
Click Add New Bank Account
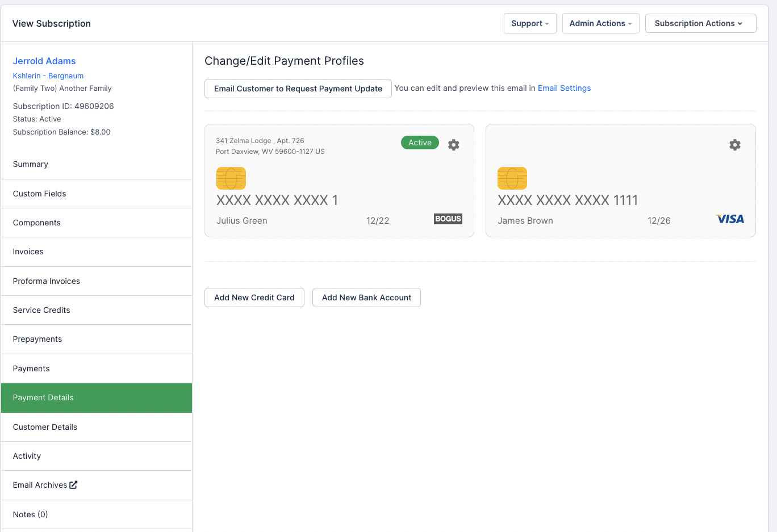366,297
